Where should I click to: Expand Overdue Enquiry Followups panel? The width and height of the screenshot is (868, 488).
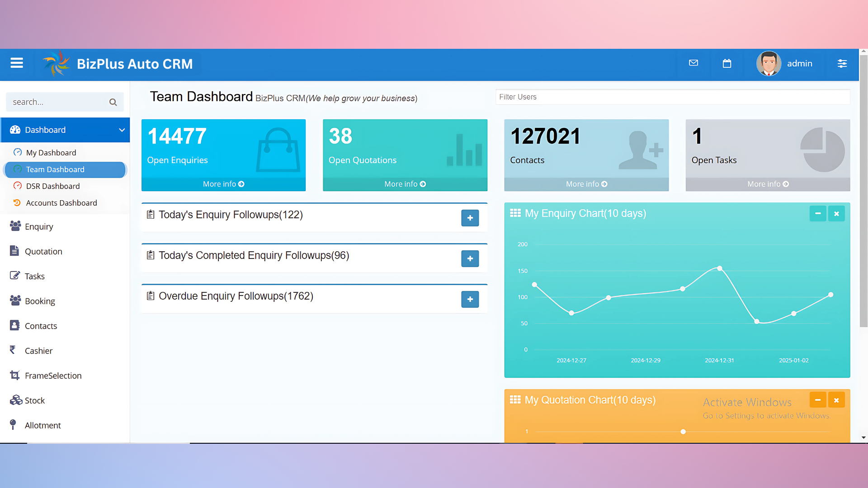coord(470,299)
